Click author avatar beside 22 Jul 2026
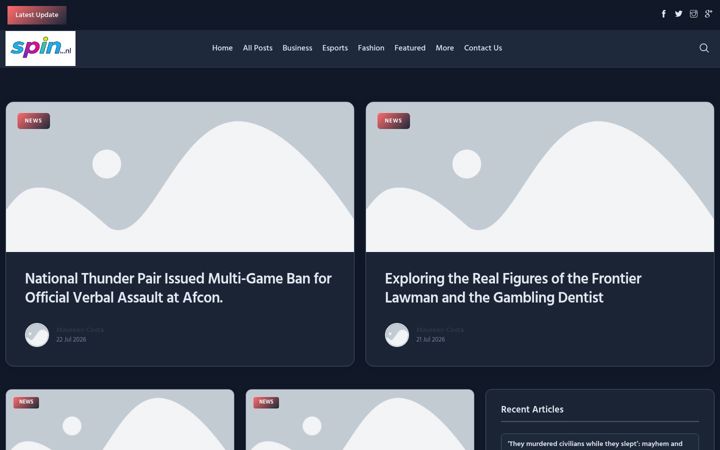The image size is (720, 450). [x=37, y=335]
